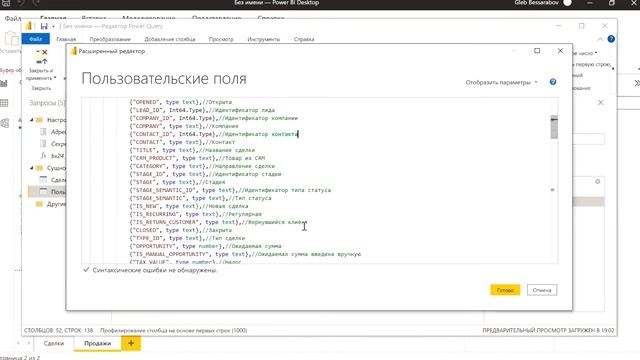Click the "IS_MANUAL_OPPORTUNITY" code line
The width and height of the screenshot is (640, 360).
(245, 254)
